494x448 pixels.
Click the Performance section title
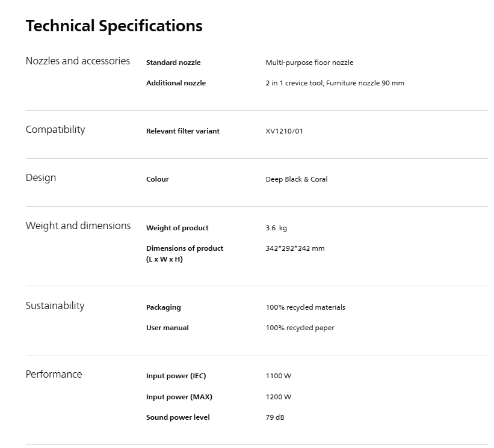coord(54,374)
